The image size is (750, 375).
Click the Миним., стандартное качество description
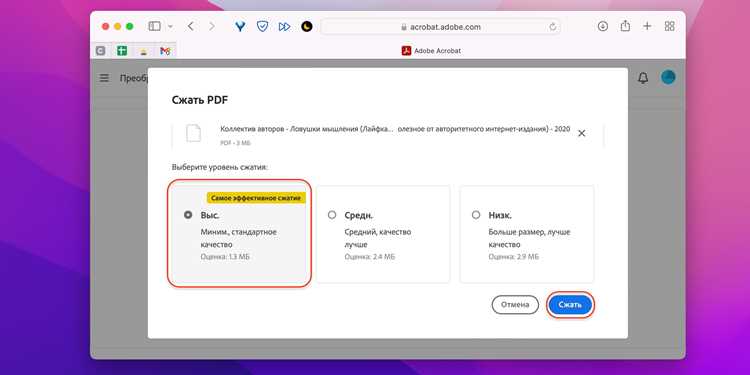(239, 238)
